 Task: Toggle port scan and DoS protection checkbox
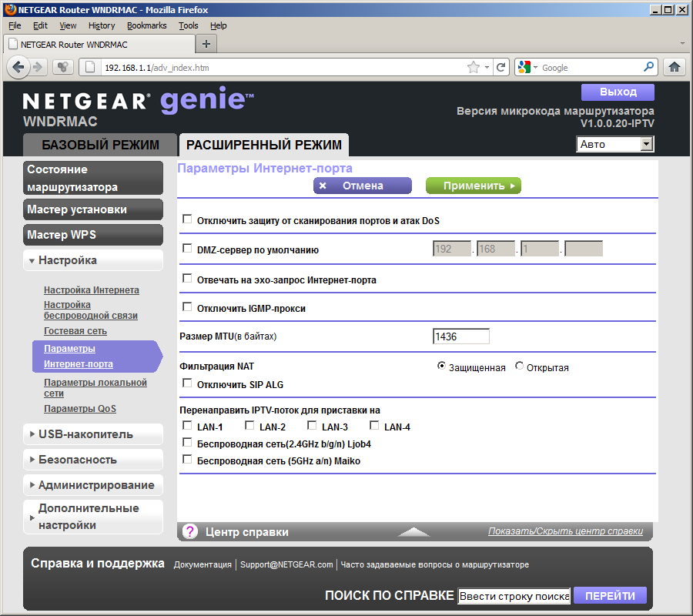(x=187, y=219)
